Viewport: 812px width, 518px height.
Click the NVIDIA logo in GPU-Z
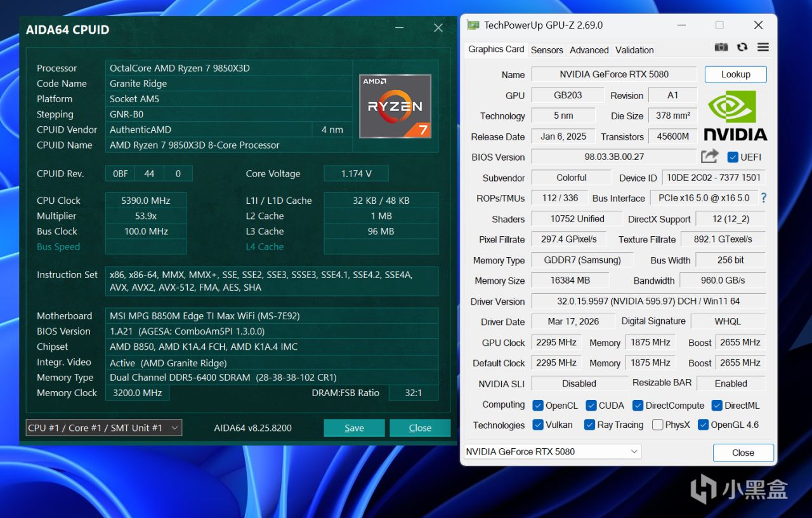point(736,115)
